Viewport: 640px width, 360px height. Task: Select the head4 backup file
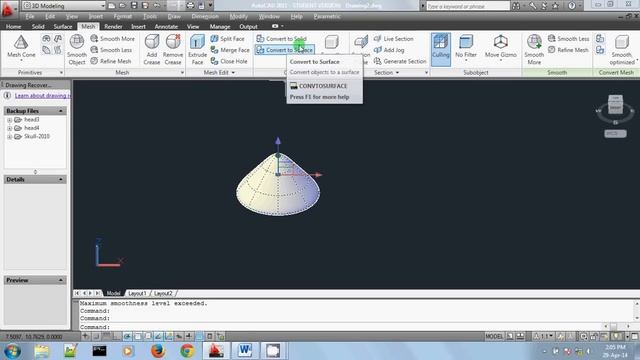click(31, 128)
